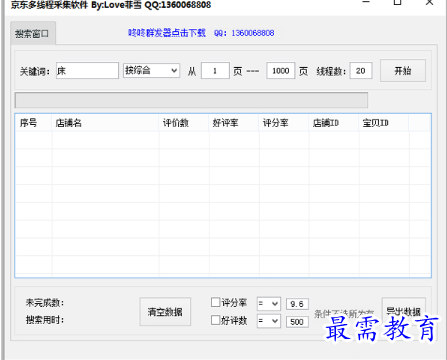The height and width of the screenshot is (360, 447).
Task: Minimize the 京东多线程采集软件 window
Action: tap(366, 2)
